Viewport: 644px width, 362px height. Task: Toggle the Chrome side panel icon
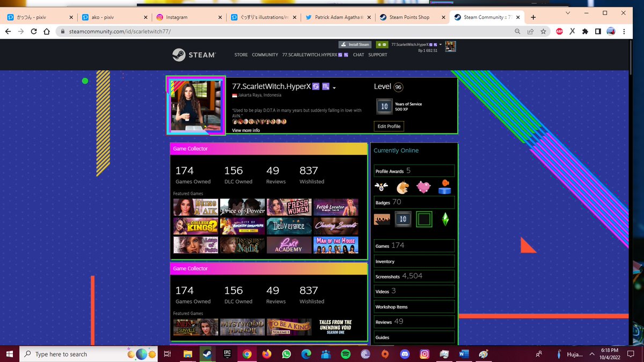tap(598, 32)
